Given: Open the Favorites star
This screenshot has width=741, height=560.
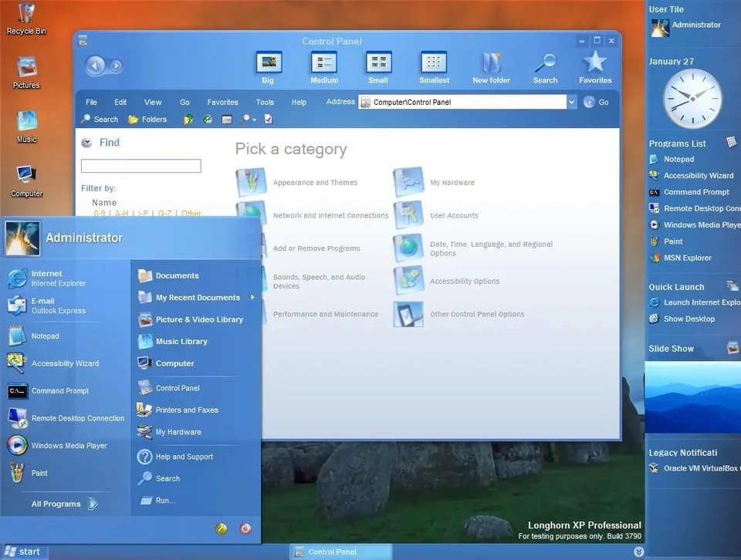Looking at the screenshot, I should pos(595,68).
